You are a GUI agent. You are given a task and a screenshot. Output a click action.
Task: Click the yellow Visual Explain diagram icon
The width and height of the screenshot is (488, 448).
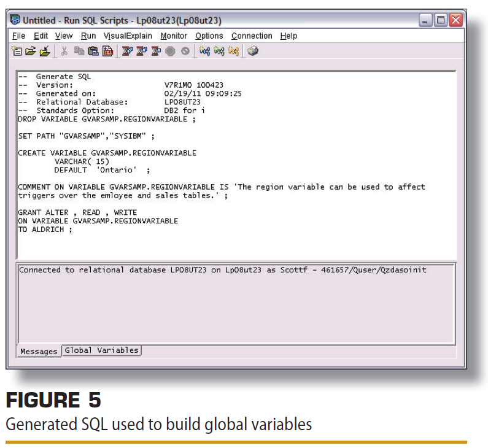click(x=233, y=51)
